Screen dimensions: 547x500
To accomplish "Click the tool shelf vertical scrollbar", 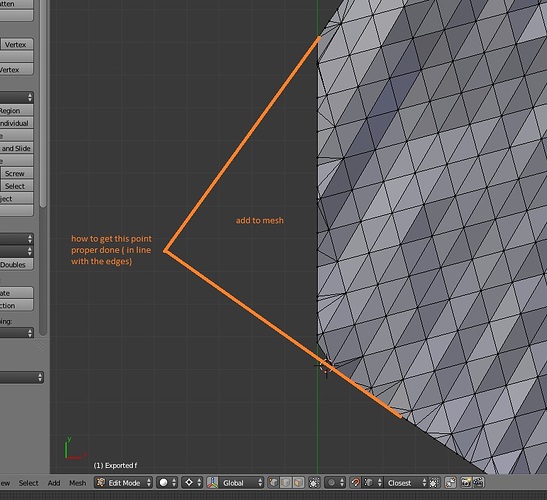I will tap(43, 104).
